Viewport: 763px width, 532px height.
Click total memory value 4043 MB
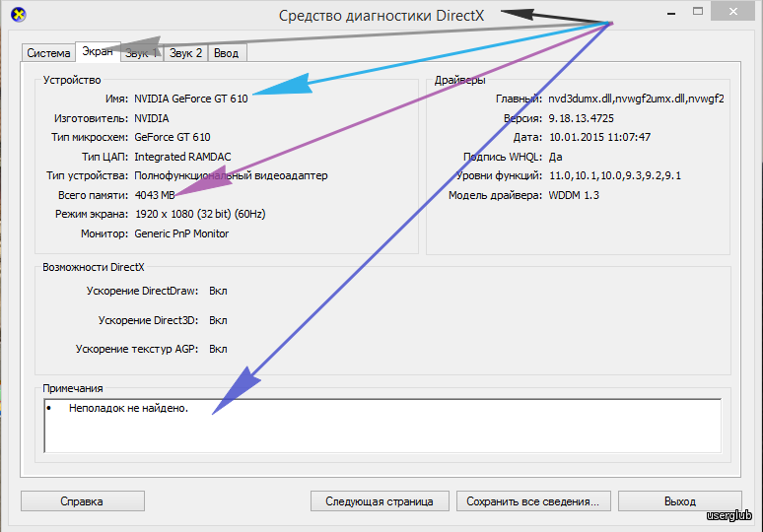point(155,195)
